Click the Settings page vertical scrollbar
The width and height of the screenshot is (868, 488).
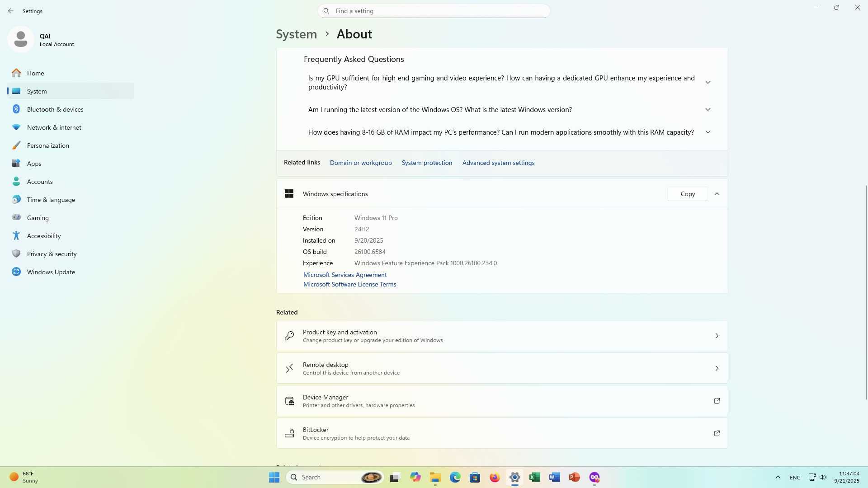coord(866,292)
